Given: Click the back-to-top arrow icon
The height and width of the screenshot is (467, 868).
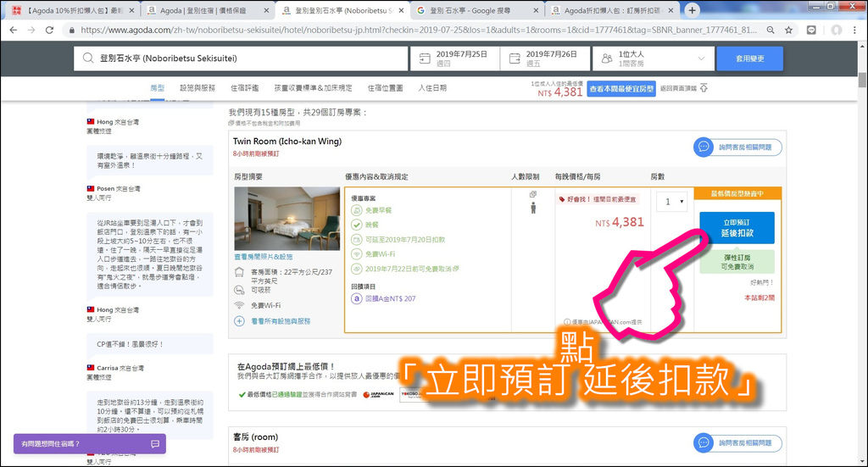Looking at the screenshot, I should (x=704, y=88).
